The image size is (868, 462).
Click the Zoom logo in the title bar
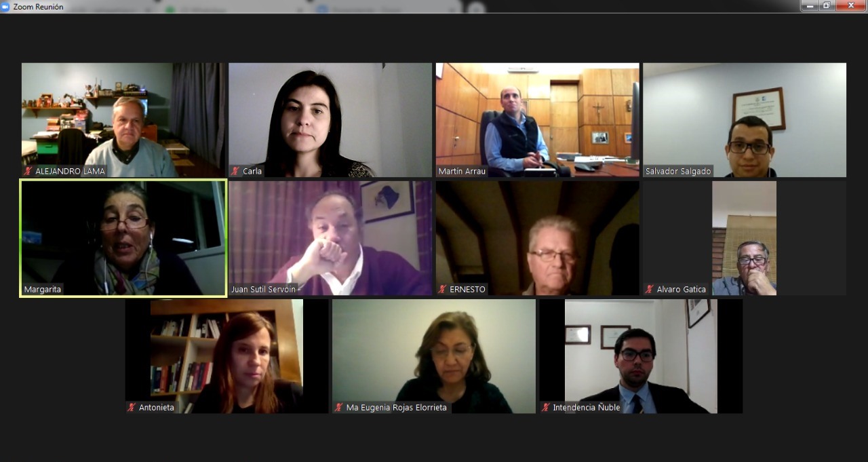pos(5,7)
